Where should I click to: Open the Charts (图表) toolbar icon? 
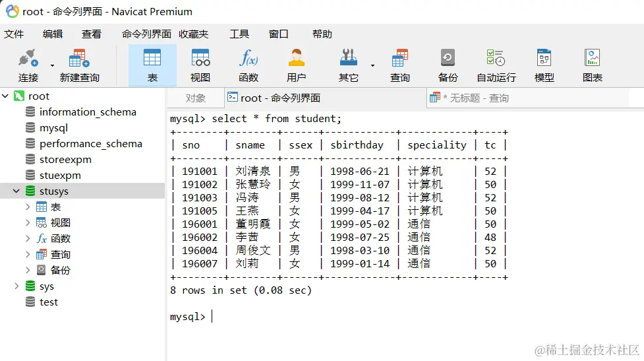(x=592, y=58)
